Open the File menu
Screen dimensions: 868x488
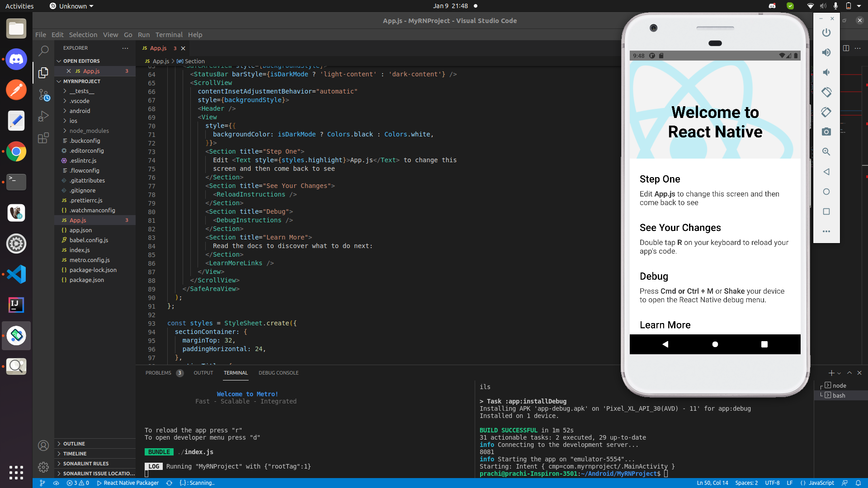[x=41, y=35]
